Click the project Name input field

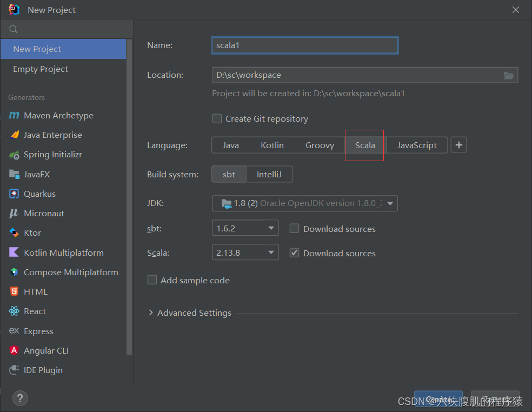(x=305, y=45)
